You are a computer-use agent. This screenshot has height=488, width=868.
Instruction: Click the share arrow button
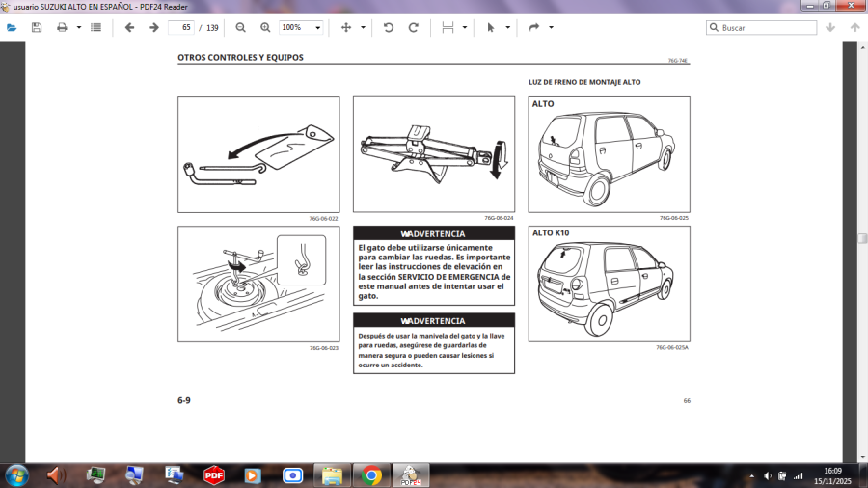(534, 27)
